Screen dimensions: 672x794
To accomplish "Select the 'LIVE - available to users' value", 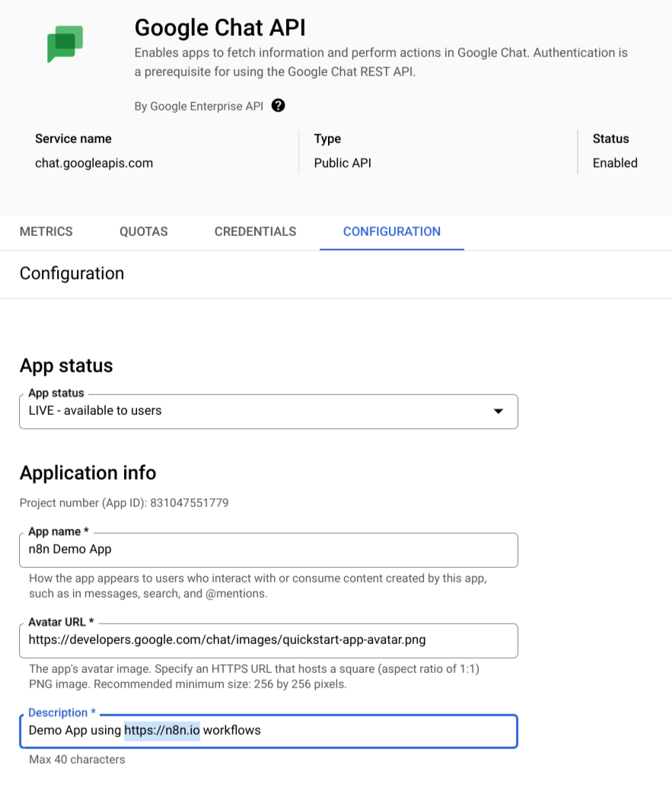I will click(x=94, y=410).
